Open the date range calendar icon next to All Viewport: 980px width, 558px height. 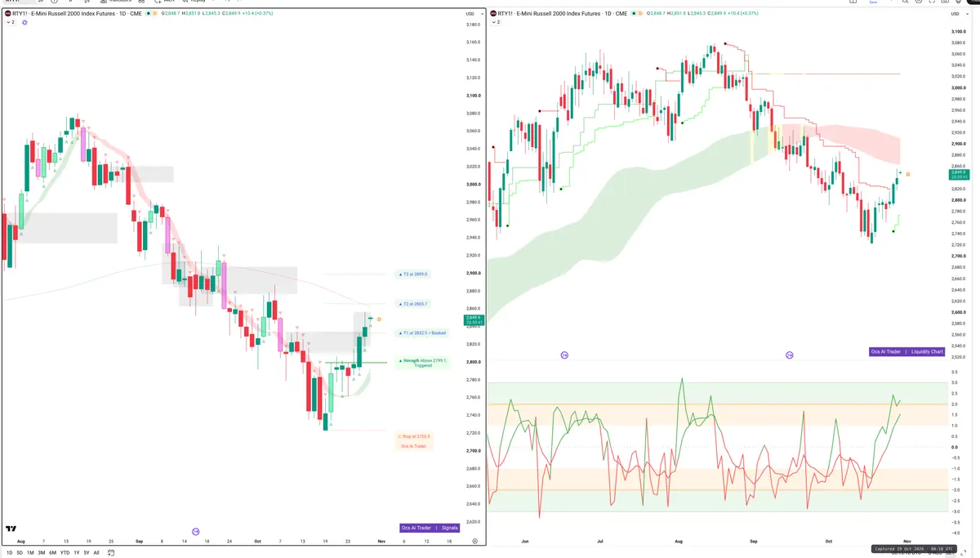(x=111, y=553)
